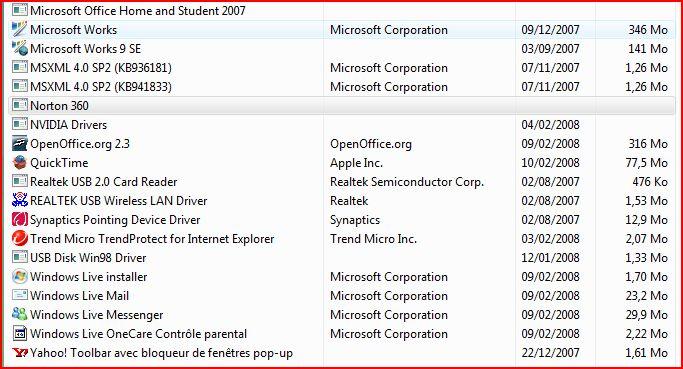Click the Yahoo! Toolbar icon
The width and height of the screenshot is (683, 369).
click(20, 352)
